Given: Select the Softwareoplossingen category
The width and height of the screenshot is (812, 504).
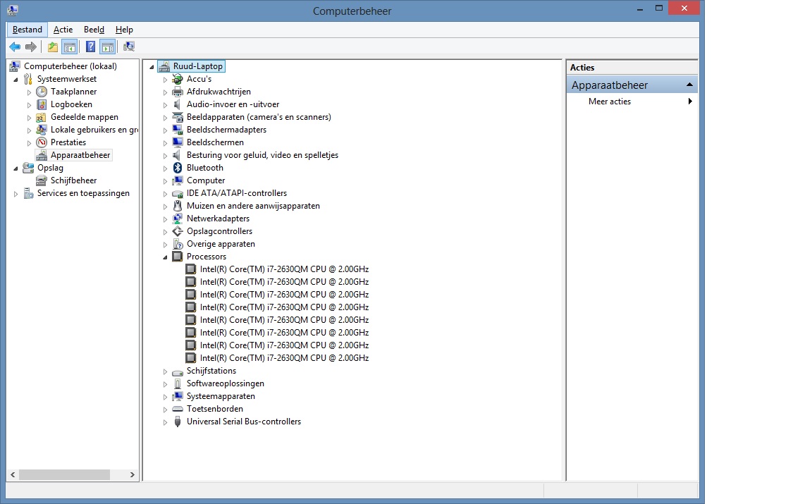Looking at the screenshot, I should pyautogui.click(x=226, y=383).
